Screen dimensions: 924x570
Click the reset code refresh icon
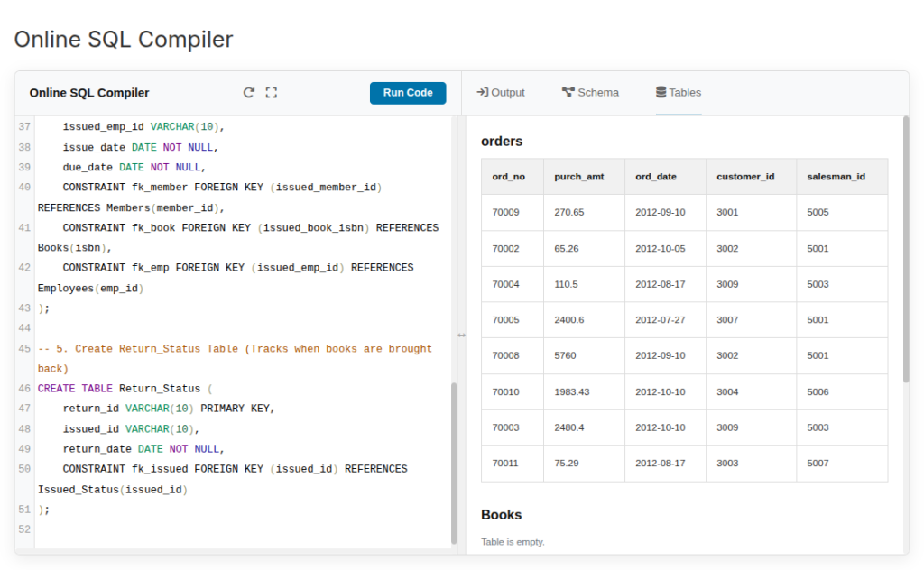pyautogui.click(x=249, y=93)
